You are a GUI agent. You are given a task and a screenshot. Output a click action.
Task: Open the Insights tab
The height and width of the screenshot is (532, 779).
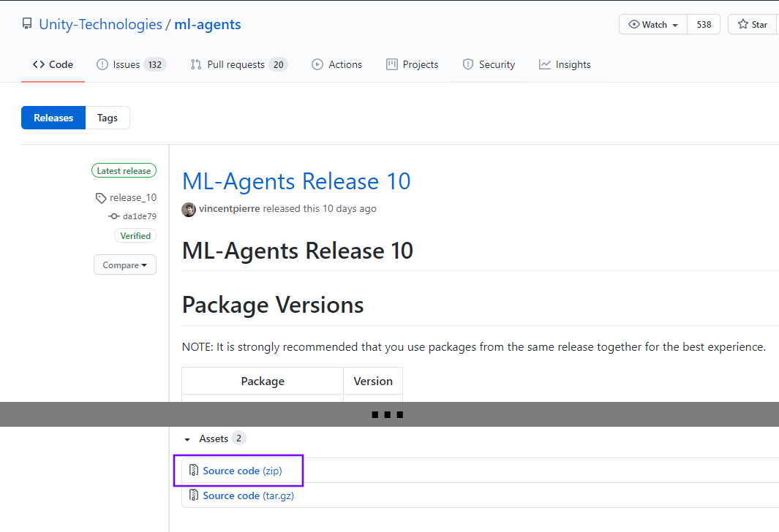[565, 64]
